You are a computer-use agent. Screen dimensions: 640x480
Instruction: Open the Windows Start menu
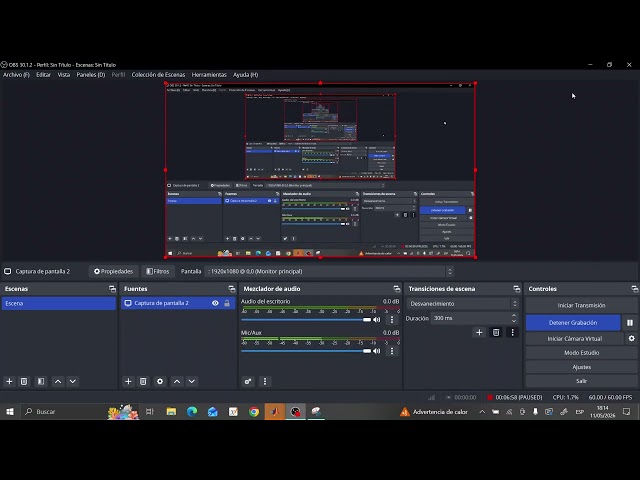pyautogui.click(x=10, y=412)
